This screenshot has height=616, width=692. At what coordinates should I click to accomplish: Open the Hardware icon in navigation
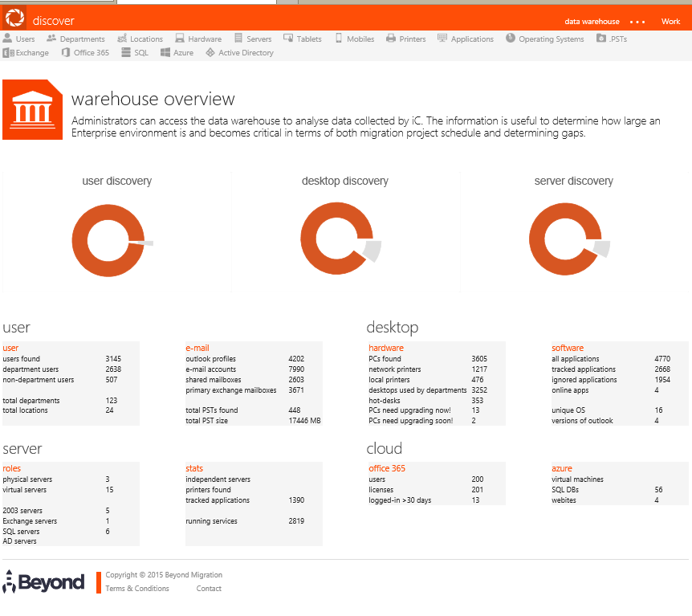180,39
